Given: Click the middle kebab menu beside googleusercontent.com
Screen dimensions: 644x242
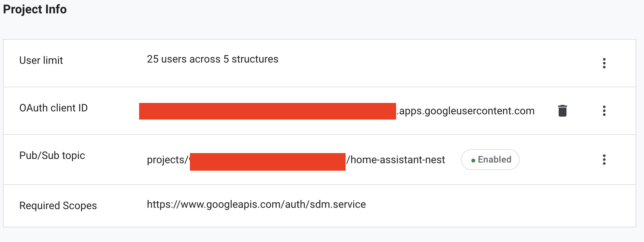Looking at the screenshot, I should click(x=604, y=111).
